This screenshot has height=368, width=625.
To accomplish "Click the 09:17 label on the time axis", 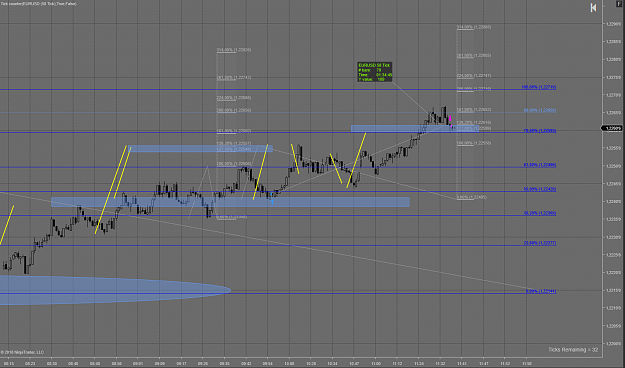I will click(181, 364).
